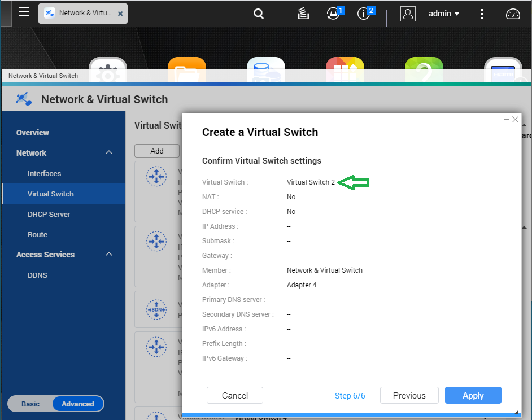This screenshot has height=420, width=532.
Task: Open DHCP Server sidebar item
Action: point(49,215)
